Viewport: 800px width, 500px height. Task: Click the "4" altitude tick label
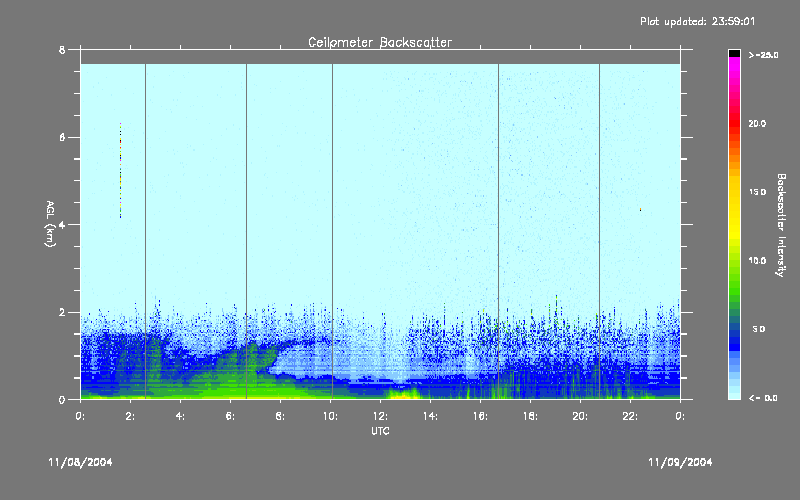62,224
